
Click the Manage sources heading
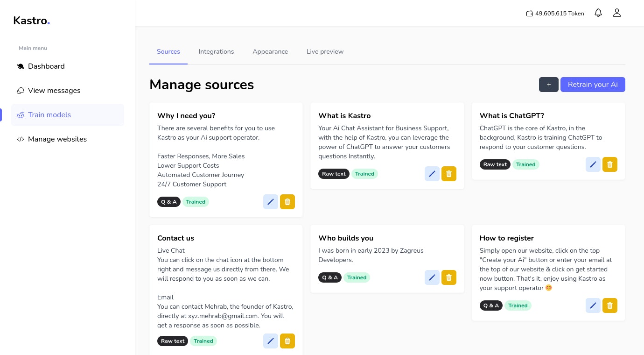[202, 85]
